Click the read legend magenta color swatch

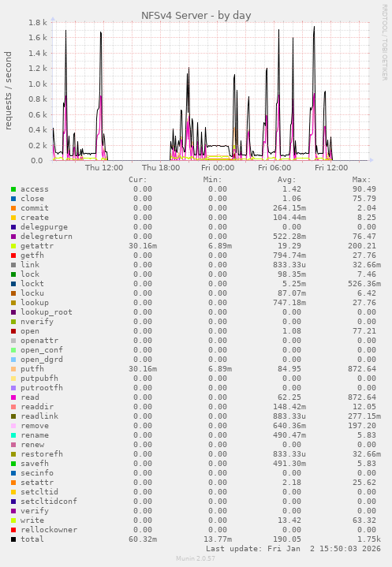tap(13, 397)
